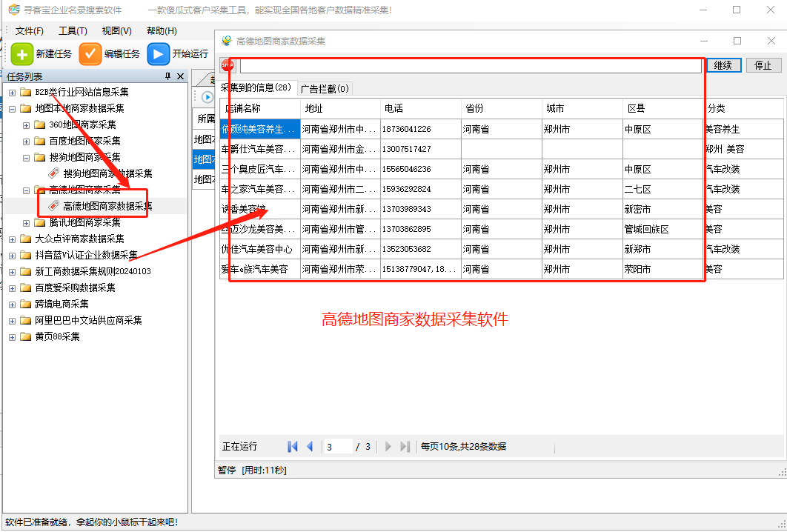Open the 帮助(H) menu
Viewport: 787px width, 532px height.
point(162,31)
